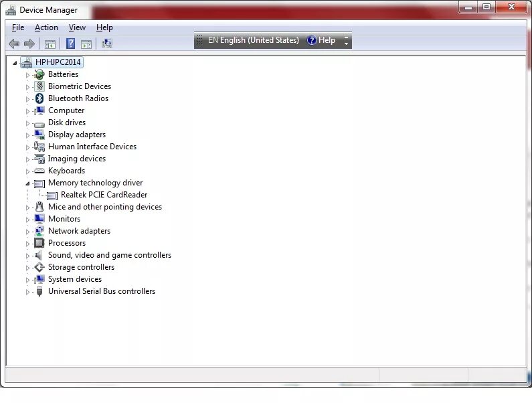Click the Computer category icon
The height and width of the screenshot is (403, 532).
click(39, 110)
